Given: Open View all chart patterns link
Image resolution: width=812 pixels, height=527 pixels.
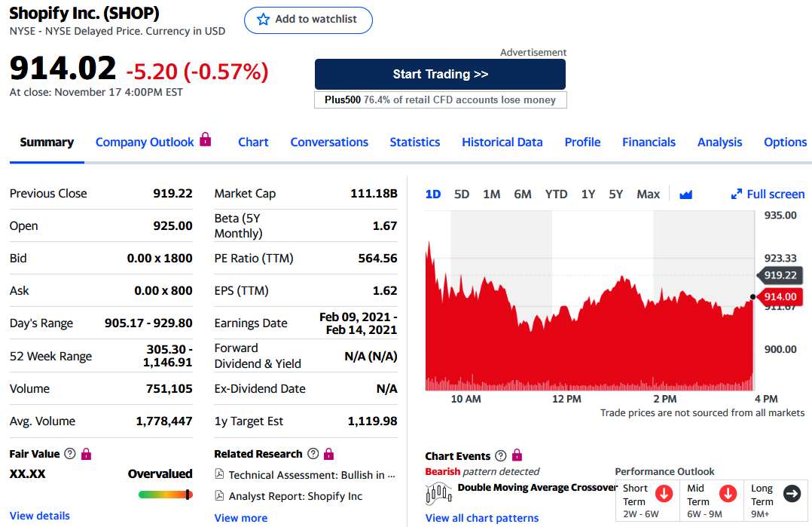Looking at the screenshot, I should [x=482, y=518].
